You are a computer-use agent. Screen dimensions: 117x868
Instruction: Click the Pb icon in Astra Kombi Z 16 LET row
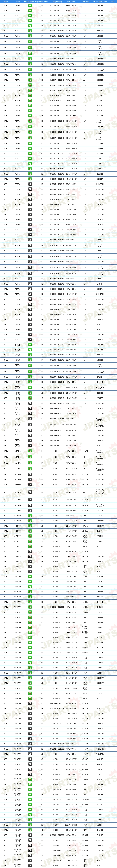click(x=30, y=377)
